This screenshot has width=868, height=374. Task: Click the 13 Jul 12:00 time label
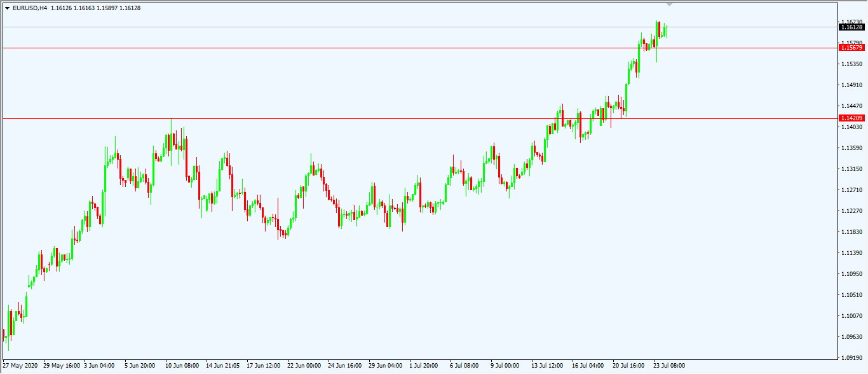547,366
